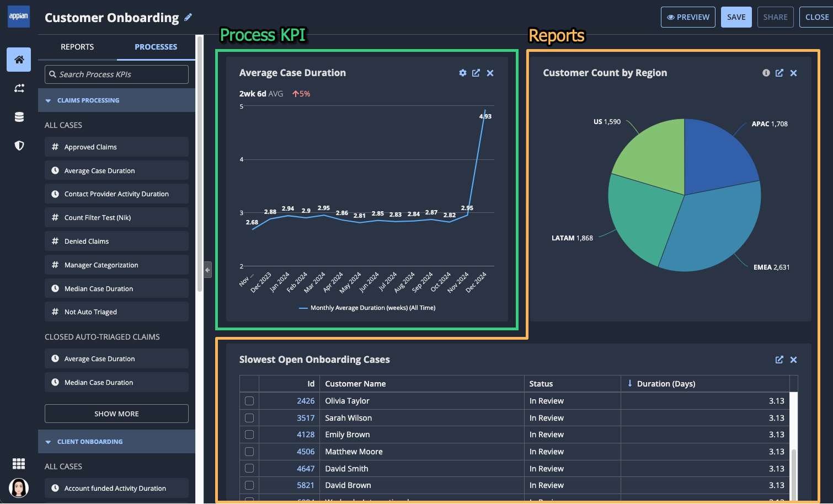Viewport: 833px width, 504px height.
Task: Check the box for David Brown row
Action: click(249, 485)
